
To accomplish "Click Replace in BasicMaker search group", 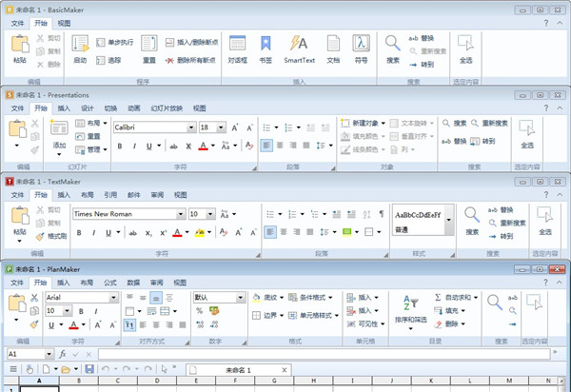I will coord(422,38).
